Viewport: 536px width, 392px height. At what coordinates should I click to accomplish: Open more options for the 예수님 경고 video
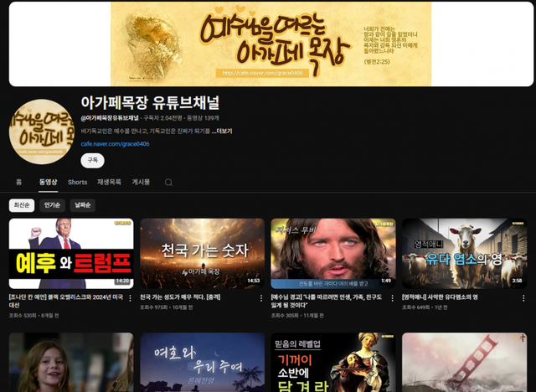click(392, 298)
